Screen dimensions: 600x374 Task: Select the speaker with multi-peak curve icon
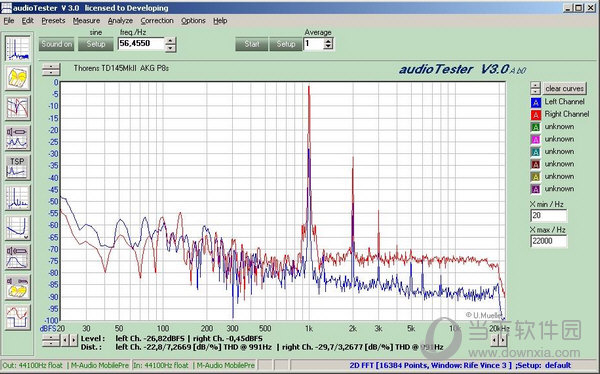coord(17,138)
